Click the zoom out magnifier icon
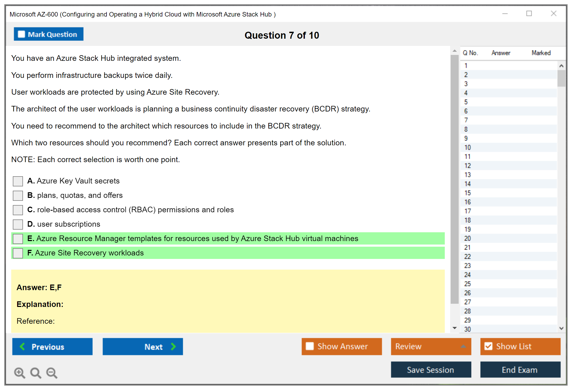574x392 pixels. coord(52,373)
